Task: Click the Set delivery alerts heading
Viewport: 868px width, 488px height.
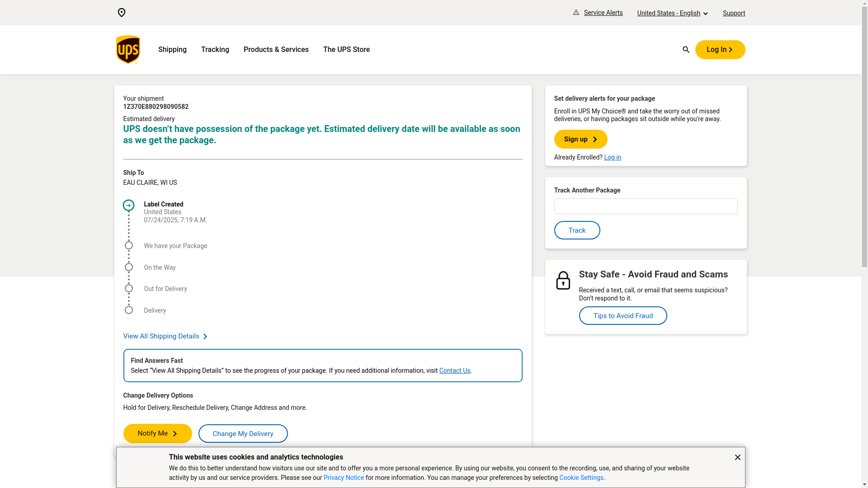Action: (x=604, y=99)
